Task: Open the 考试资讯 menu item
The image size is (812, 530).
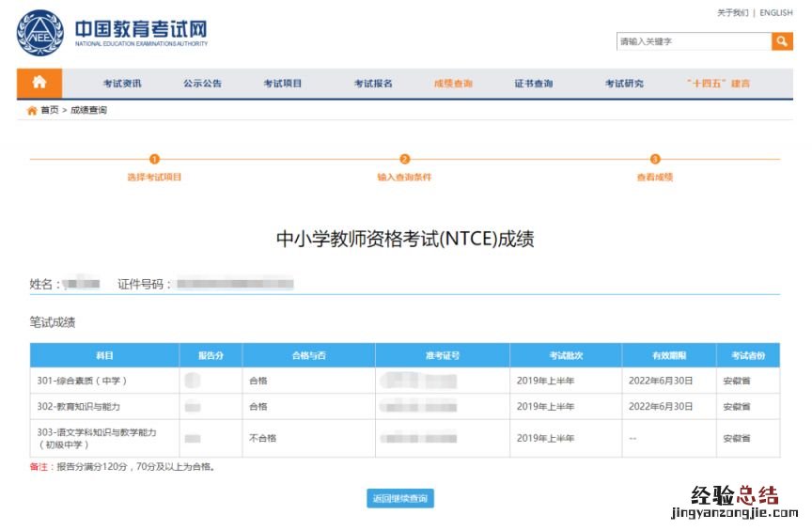Action: click(122, 84)
